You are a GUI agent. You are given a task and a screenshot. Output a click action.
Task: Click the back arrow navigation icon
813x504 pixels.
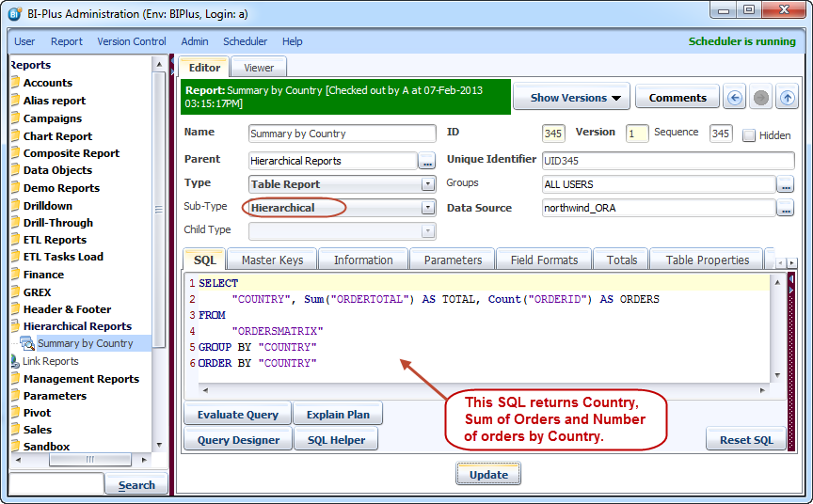click(735, 98)
